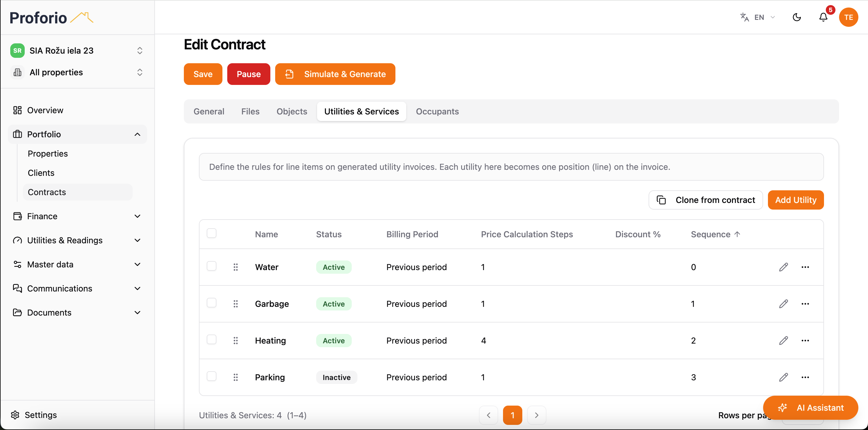
Task: Open TE user avatar menu
Action: click(x=848, y=17)
